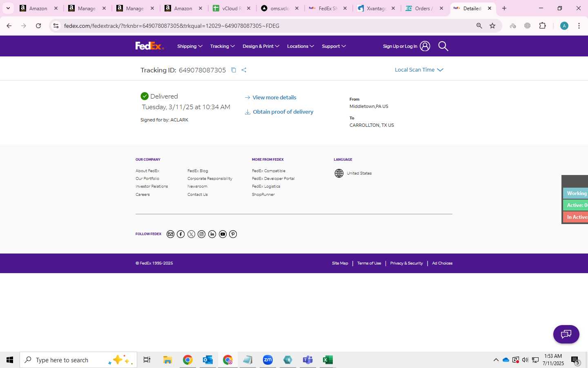Expand the Design & Print menu
The height and width of the screenshot is (368, 588).
pyautogui.click(x=261, y=46)
